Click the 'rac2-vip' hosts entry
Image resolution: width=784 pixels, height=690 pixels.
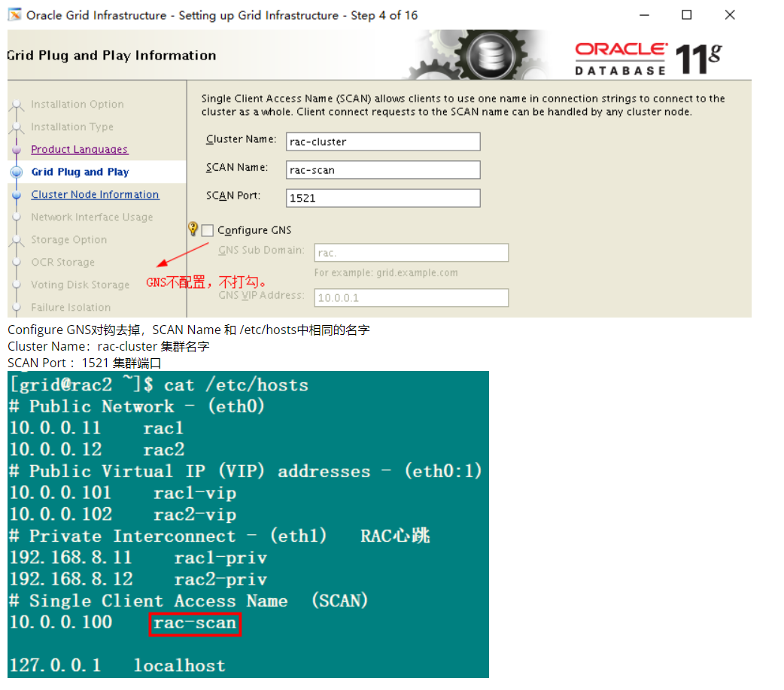(195, 515)
